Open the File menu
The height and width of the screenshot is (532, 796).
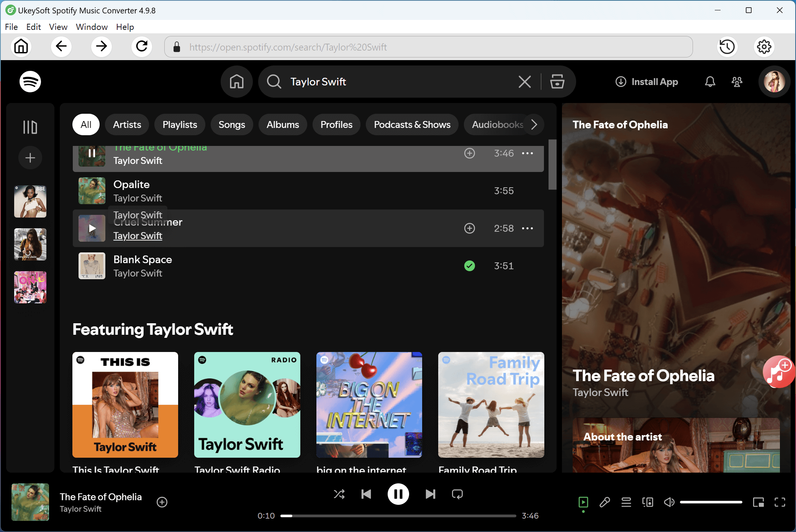11,27
